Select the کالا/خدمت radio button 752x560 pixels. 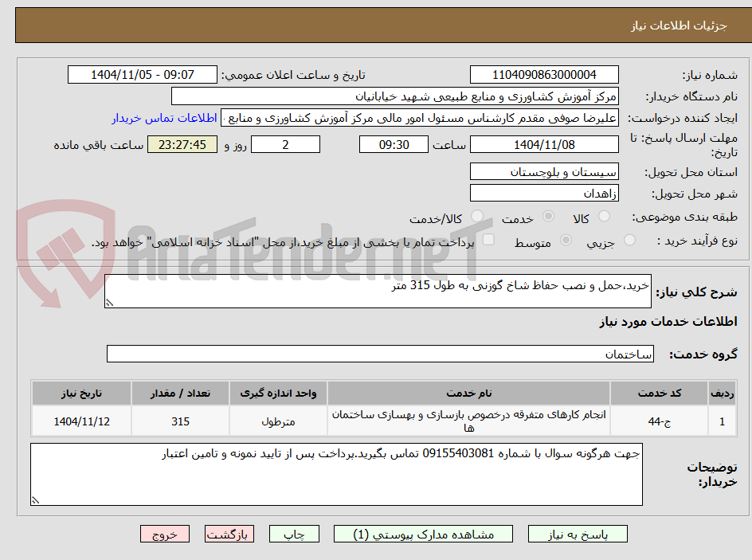coord(476,216)
